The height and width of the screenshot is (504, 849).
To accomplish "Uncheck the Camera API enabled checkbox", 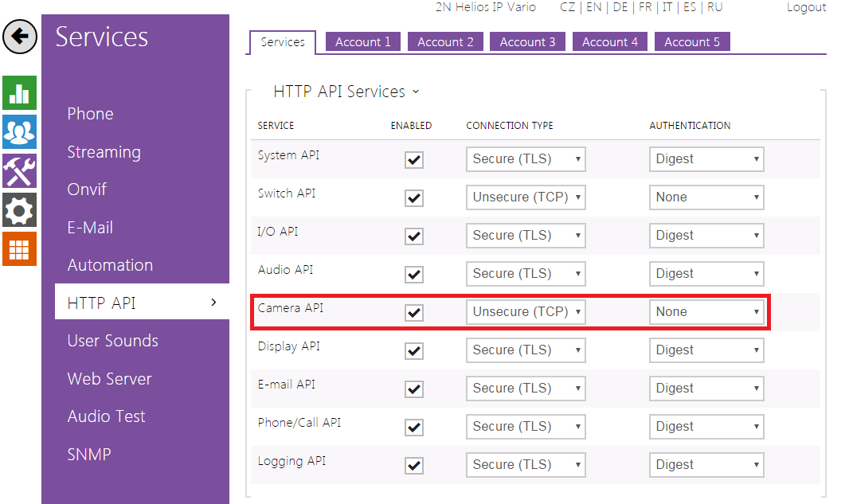I will coord(414,313).
